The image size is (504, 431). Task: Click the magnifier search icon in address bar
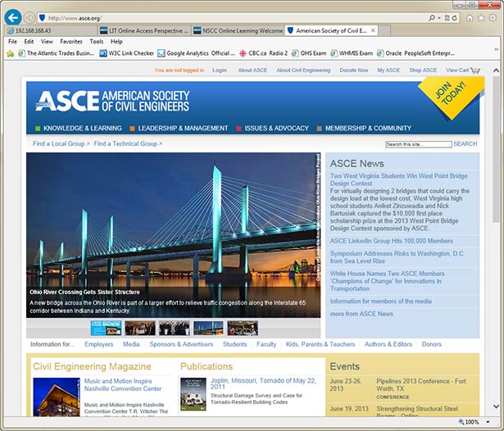pyautogui.click(x=432, y=17)
